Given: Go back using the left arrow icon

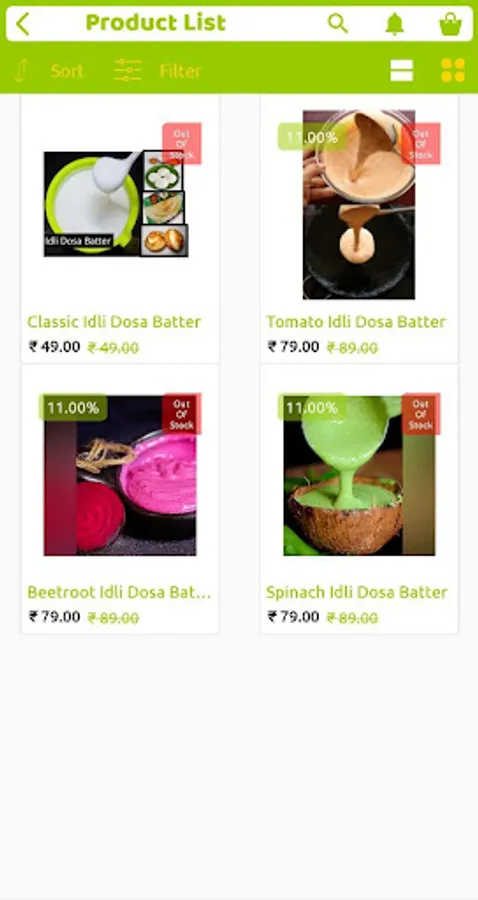Looking at the screenshot, I should [22, 24].
